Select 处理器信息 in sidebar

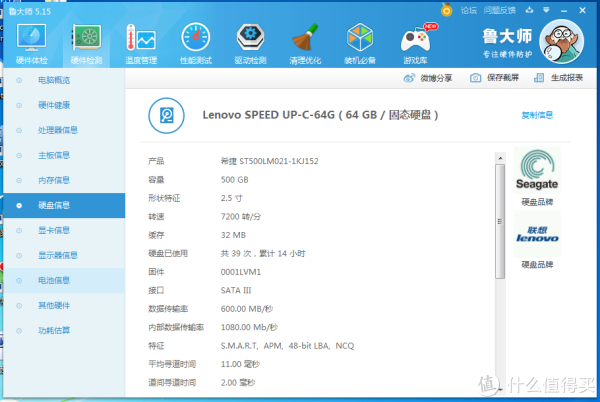click(64, 130)
